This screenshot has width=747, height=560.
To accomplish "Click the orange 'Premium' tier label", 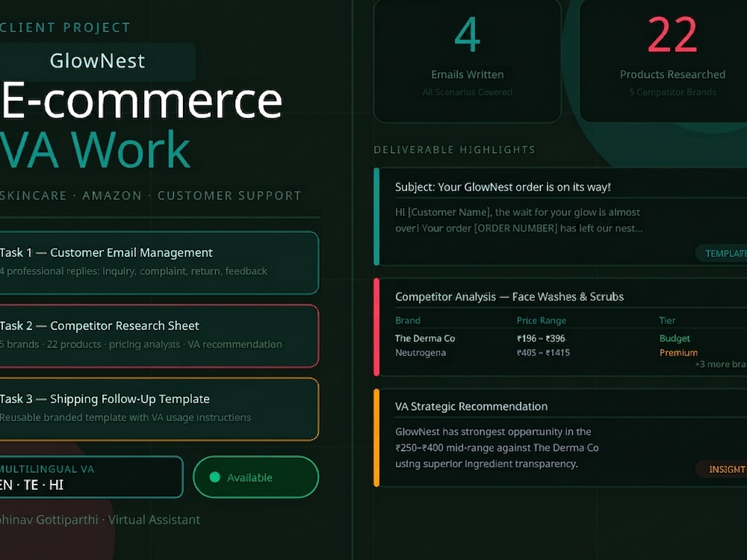I will point(678,353).
